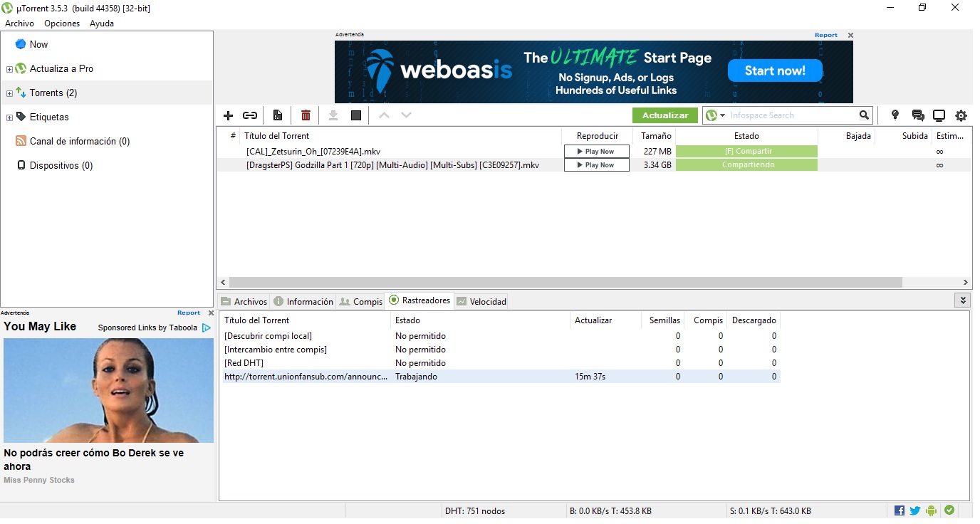Image resolution: width=980 pixels, height=524 pixels.
Task: Open preferences gear icon
Action: [961, 115]
